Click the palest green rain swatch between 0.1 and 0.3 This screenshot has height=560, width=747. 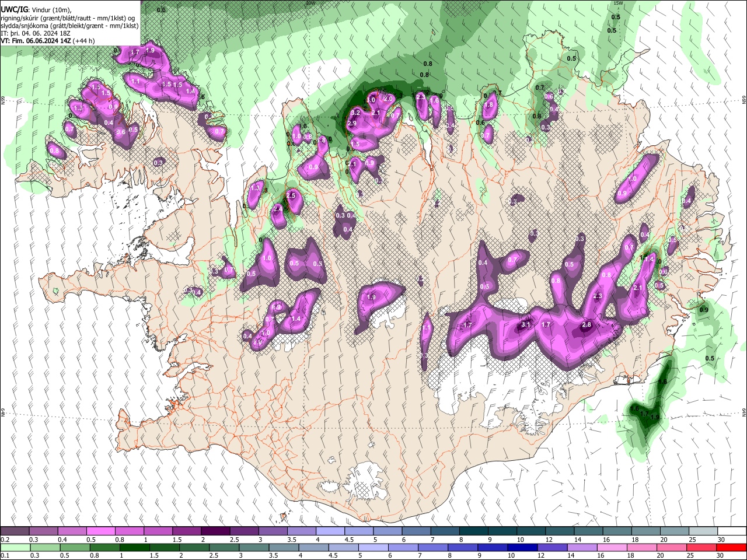[15, 547]
